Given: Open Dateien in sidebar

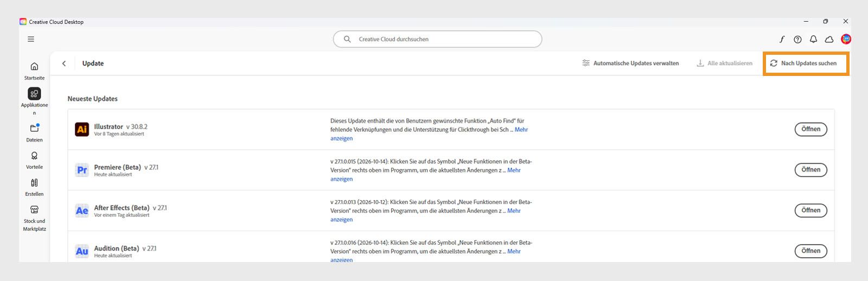Looking at the screenshot, I should click(34, 132).
